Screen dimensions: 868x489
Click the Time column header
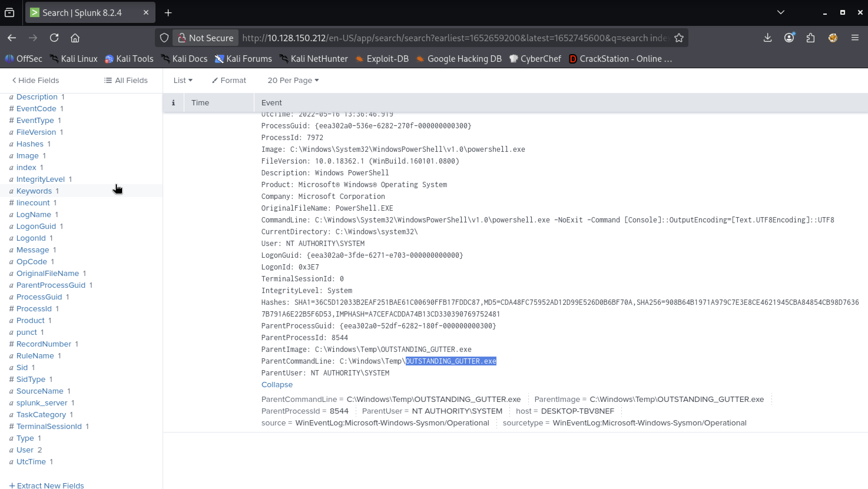[200, 103]
